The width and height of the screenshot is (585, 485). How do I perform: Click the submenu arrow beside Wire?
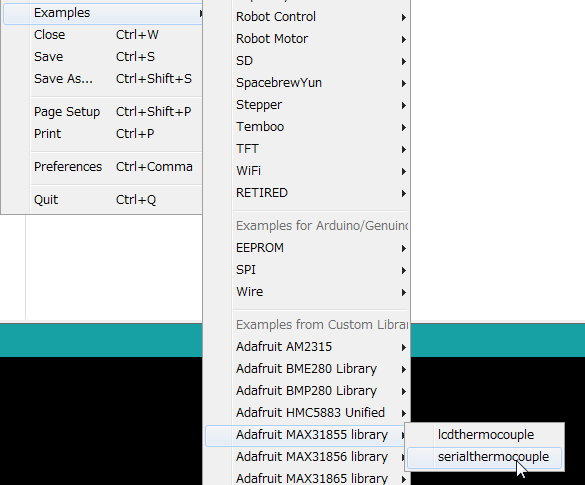(x=404, y=292)
